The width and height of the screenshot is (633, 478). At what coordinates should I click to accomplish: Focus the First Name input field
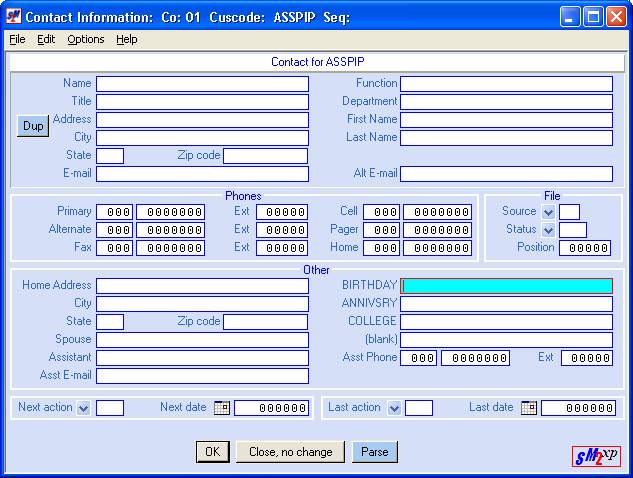click(506, 120)
